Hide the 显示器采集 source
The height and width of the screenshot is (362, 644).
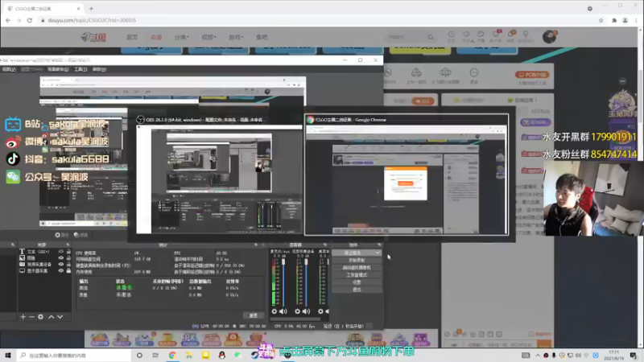pos(61,271)
